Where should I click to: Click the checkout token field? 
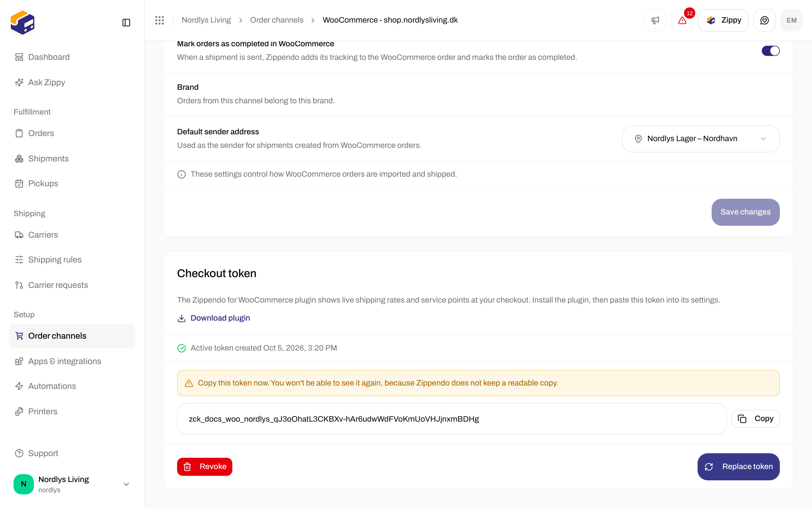click(x=452, y=419)
